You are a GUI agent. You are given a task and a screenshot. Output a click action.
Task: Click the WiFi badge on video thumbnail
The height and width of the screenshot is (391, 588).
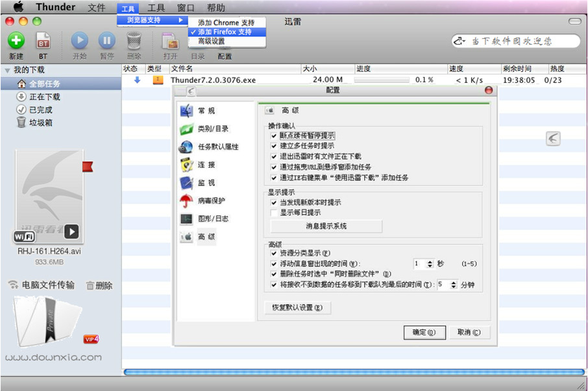[25, 237]
